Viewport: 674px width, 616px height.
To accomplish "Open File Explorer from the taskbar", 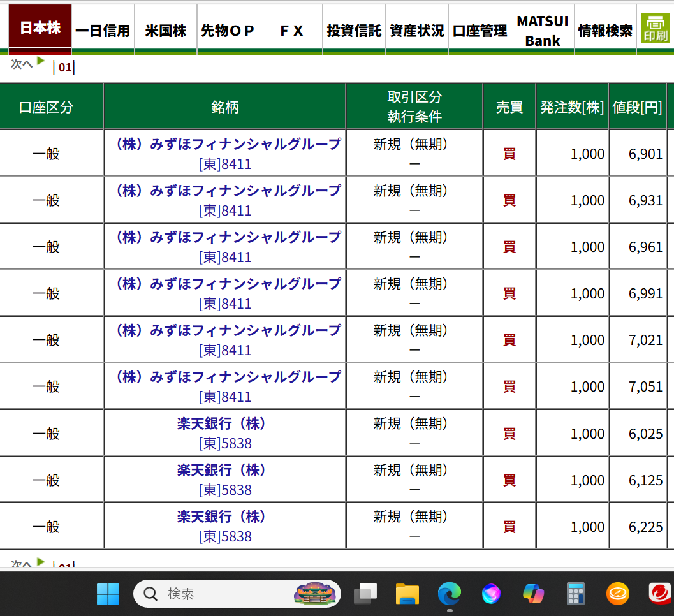I will click(x=407, y=594).
